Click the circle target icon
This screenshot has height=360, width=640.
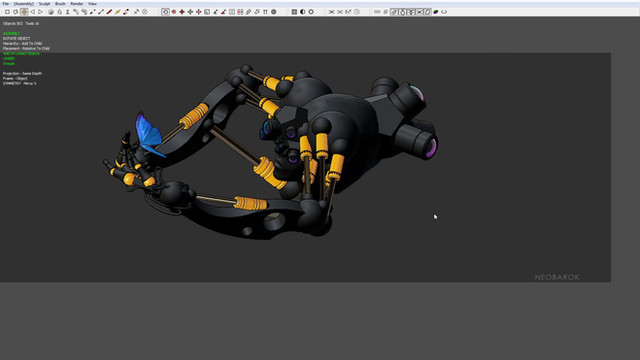[144, 12]
